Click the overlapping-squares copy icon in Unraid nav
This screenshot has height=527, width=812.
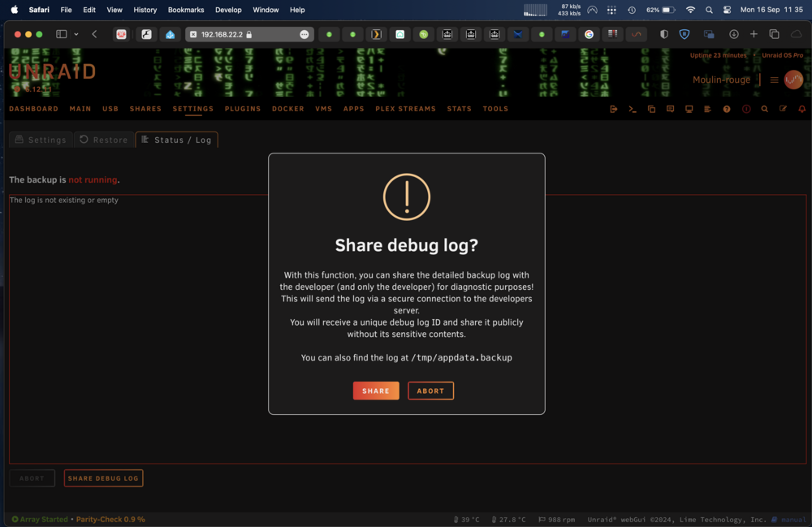(651, 110)
